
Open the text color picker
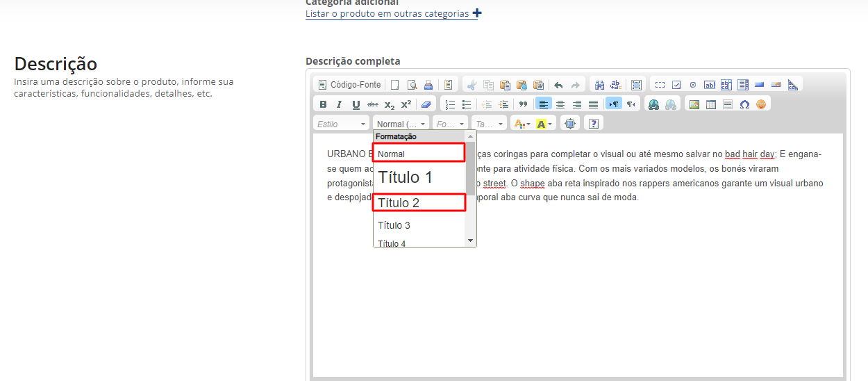(x=521, y=124)
